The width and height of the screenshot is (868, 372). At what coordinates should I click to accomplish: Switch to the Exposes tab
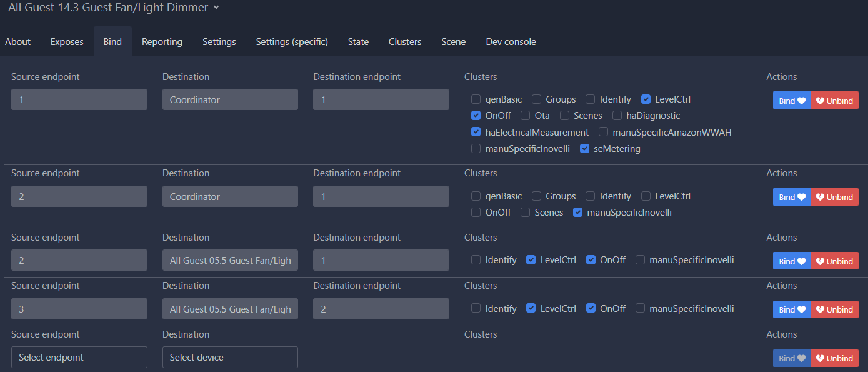point(67,42)
